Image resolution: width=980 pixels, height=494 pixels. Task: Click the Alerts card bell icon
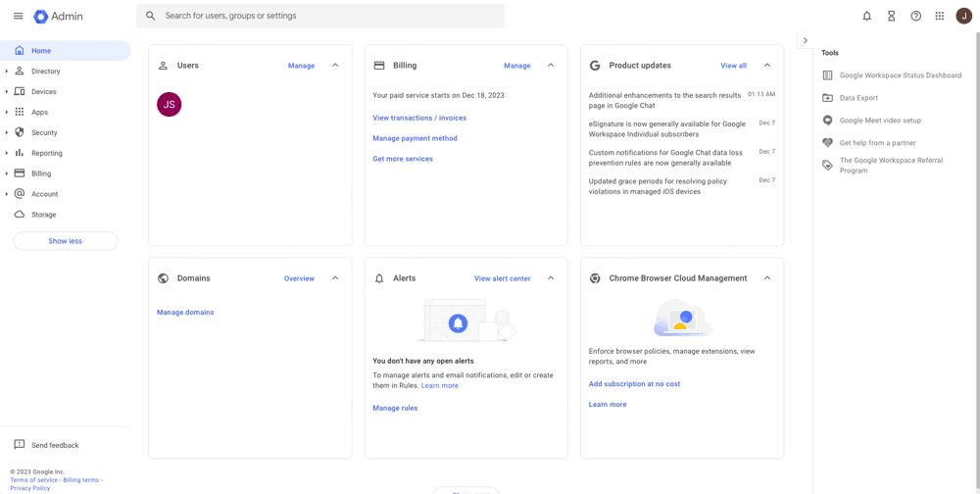378,279
